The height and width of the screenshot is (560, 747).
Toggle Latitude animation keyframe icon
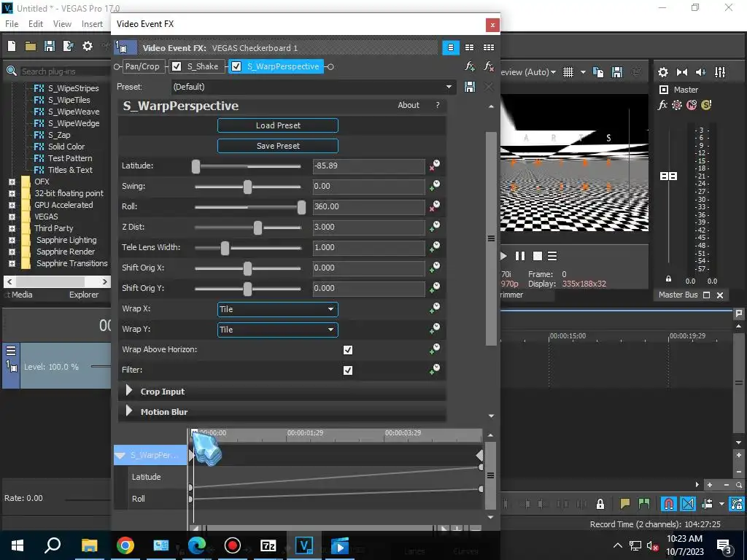point(435,166)
